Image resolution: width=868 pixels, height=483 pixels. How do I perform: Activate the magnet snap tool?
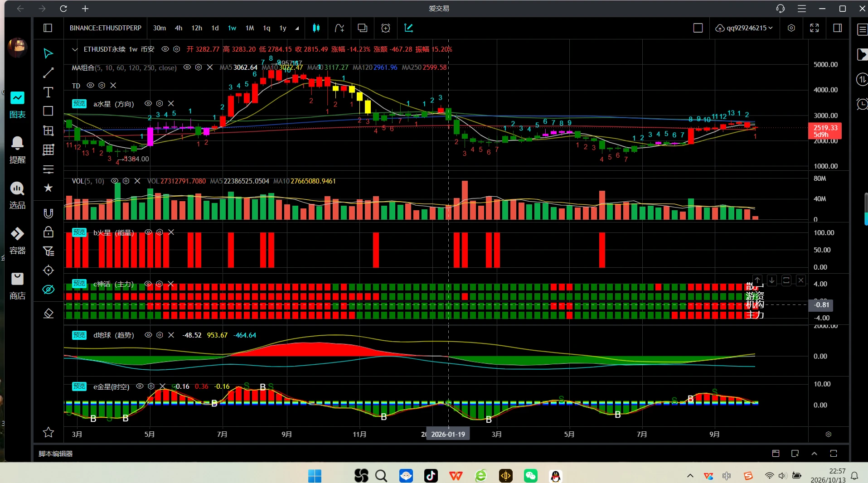tap(48, 213)
